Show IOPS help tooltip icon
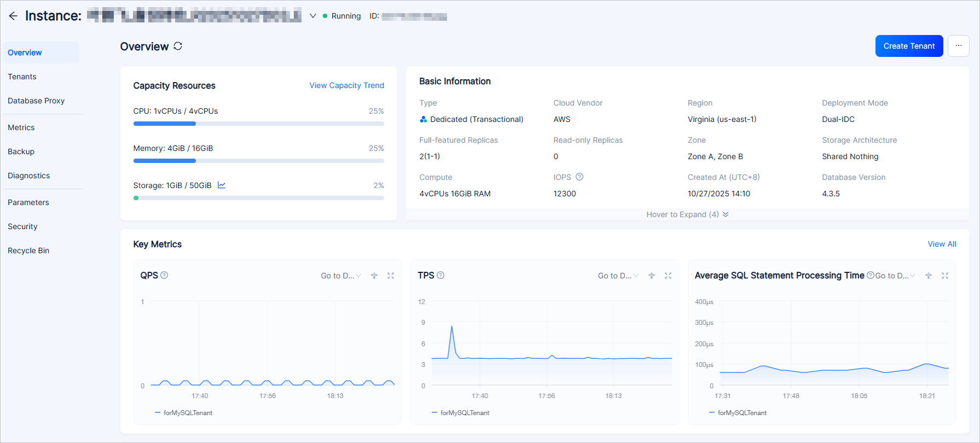 click(579, 177)
